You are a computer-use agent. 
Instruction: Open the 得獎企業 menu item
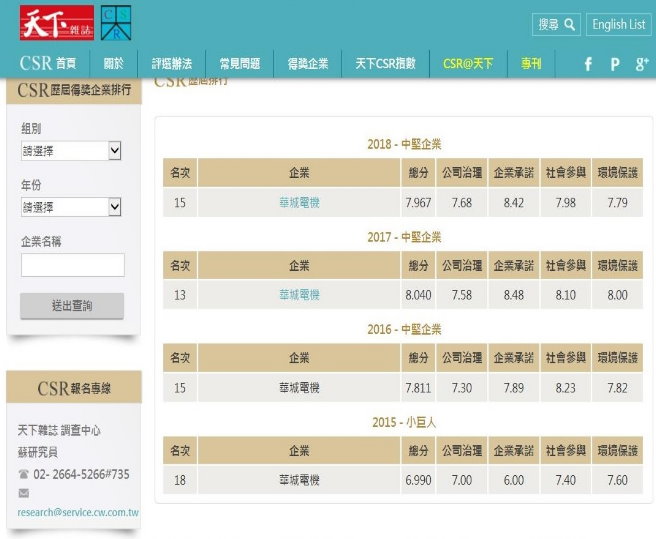[308, 64]
